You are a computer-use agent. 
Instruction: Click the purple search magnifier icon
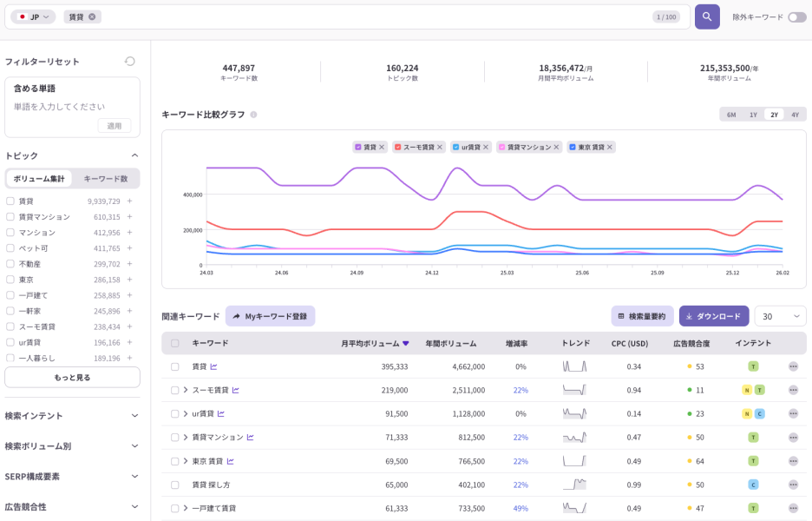(706, 16)
